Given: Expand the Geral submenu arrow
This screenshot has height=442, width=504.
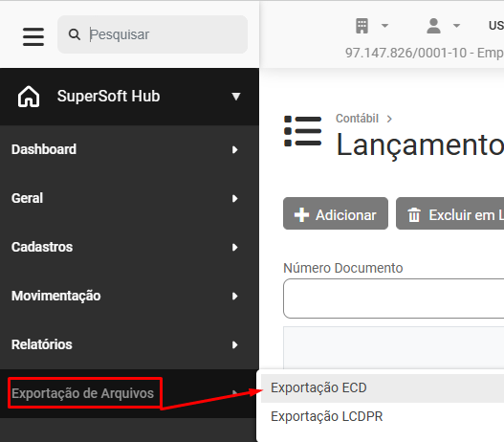Looking at the screenshot, I should pos(235,199).
